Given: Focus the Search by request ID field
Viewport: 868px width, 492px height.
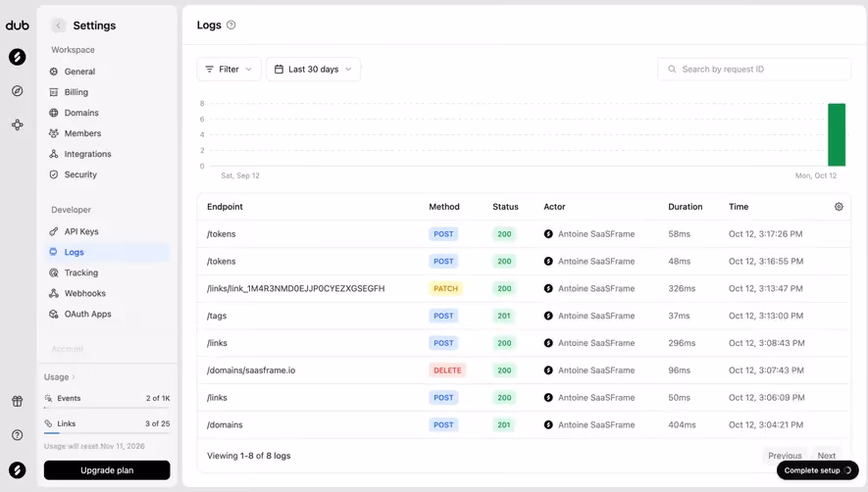Looking at the screenshot, I should 754,70.
